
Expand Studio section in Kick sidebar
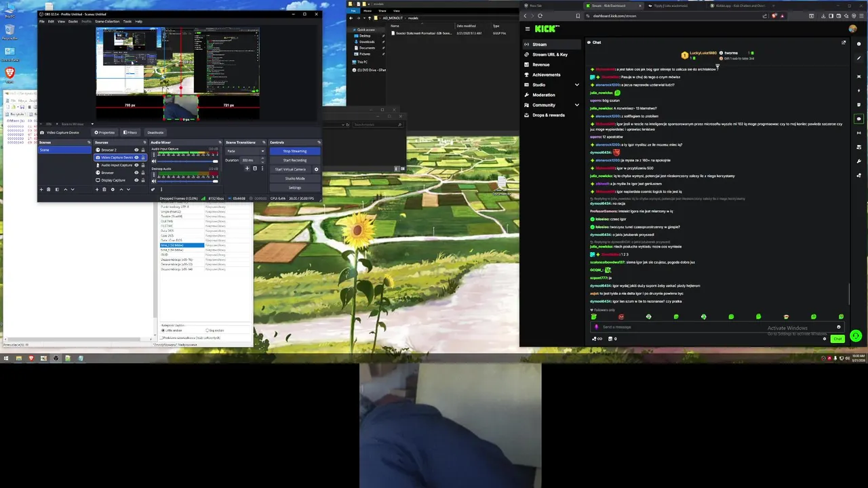coord(577,85)
